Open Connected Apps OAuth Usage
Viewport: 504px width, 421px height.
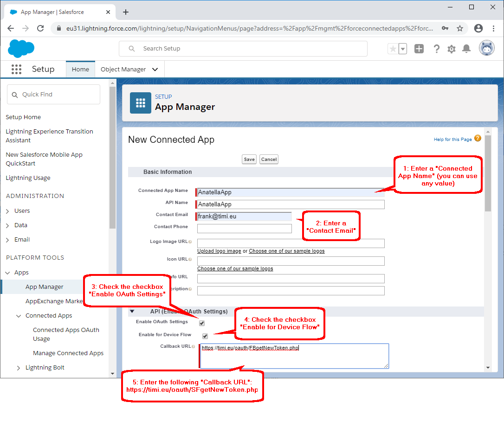(66, 334)
